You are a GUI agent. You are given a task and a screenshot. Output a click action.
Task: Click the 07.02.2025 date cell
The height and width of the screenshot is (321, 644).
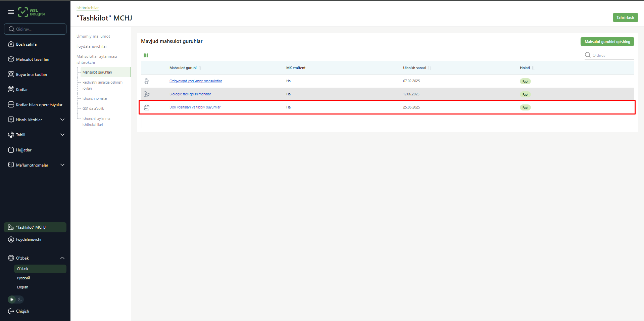pos(411,81)
